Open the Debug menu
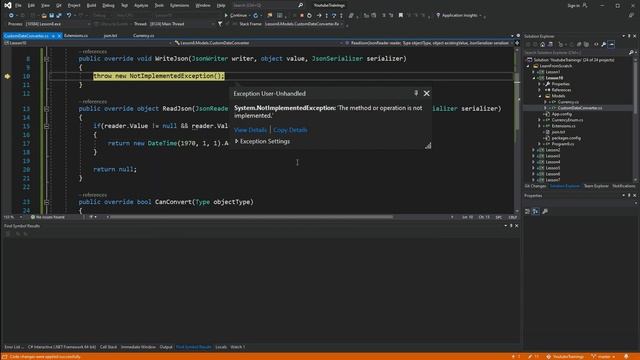This screenshot has height=360, width=640. point(108,5)
